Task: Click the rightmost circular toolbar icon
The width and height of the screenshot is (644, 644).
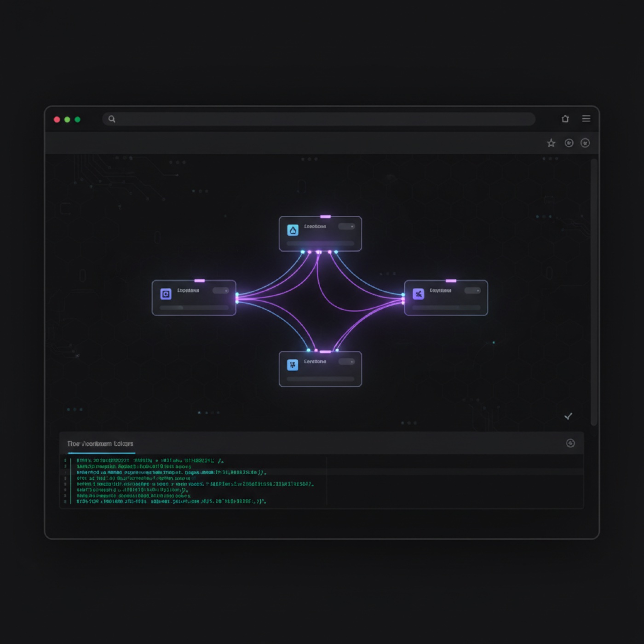Action: 585,143
